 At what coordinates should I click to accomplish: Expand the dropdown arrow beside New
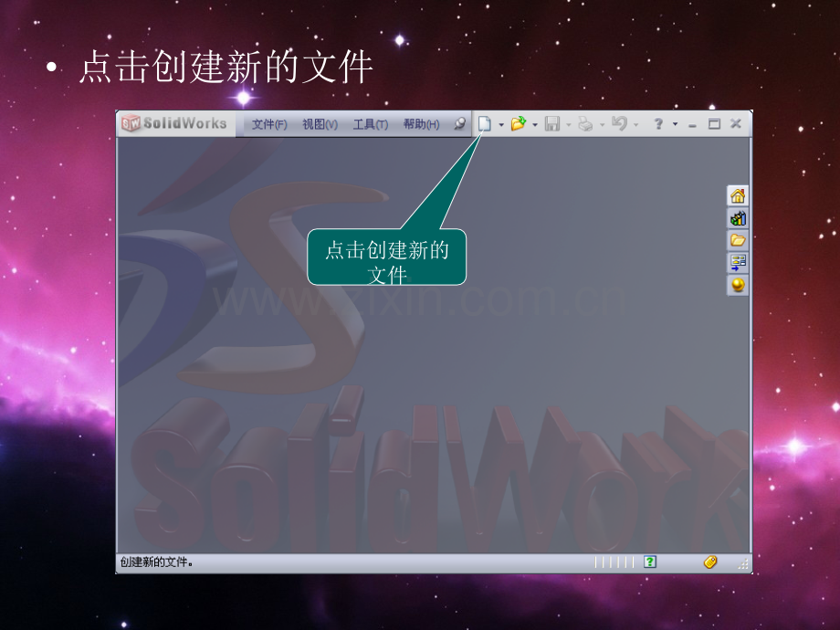pyautogui.click(x=501, y=125)
